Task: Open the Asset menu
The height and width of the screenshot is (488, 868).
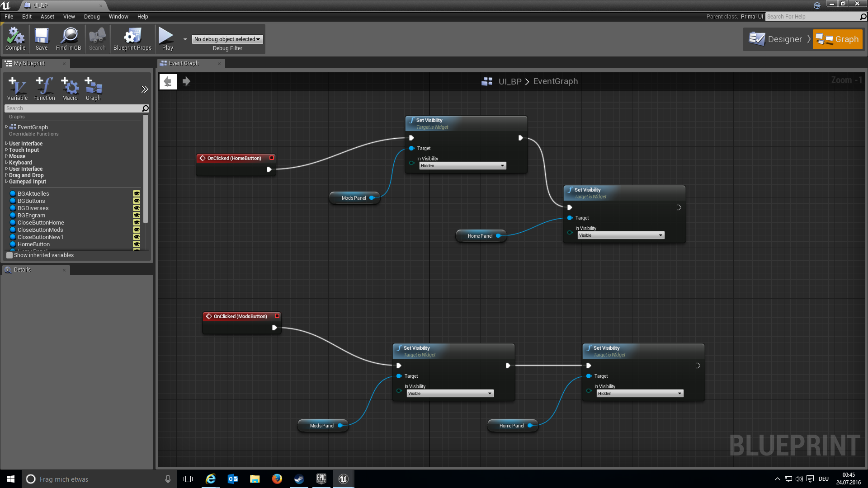Action: 47,17
